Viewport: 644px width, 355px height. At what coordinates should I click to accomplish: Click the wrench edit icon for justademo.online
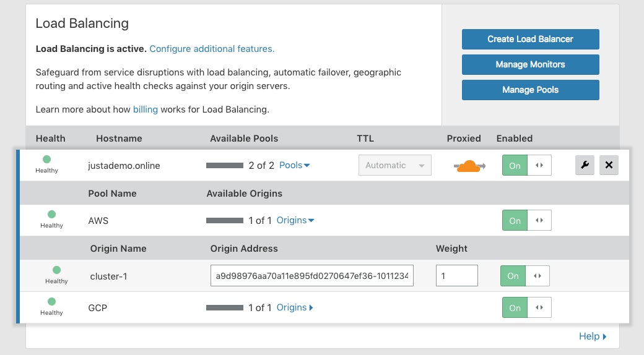click(x=585, y=165)
